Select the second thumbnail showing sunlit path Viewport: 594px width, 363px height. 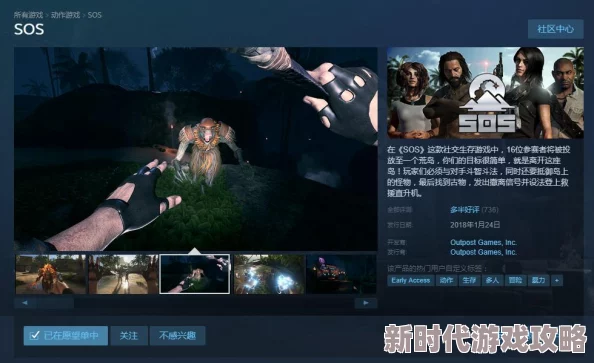coord(123,274)
